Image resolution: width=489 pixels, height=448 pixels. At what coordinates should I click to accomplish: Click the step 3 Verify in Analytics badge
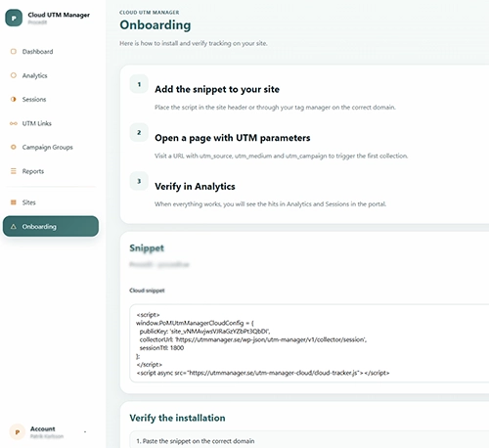[139, 181]
